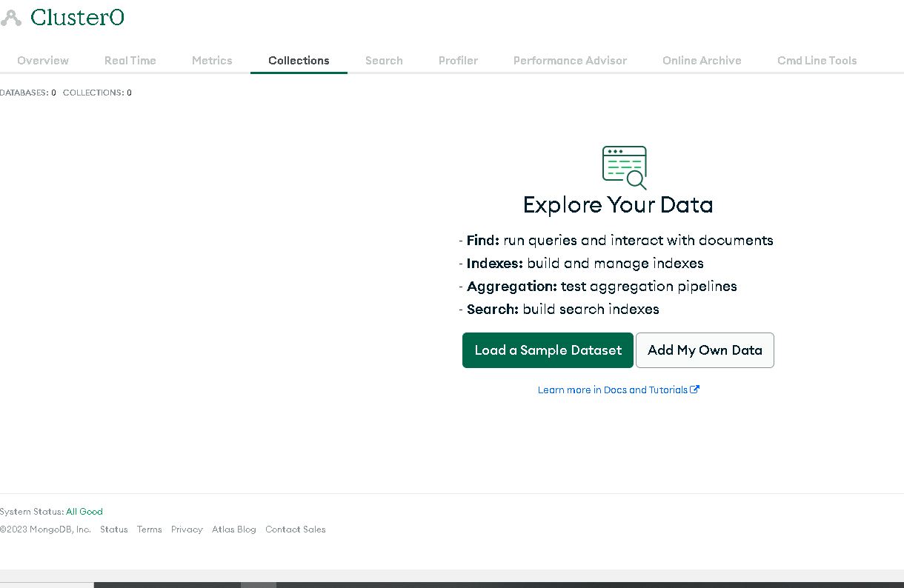Open the Profiler tab
This screenshot has height=588, width=904.
pyautogui.click(x=458, y=61)
